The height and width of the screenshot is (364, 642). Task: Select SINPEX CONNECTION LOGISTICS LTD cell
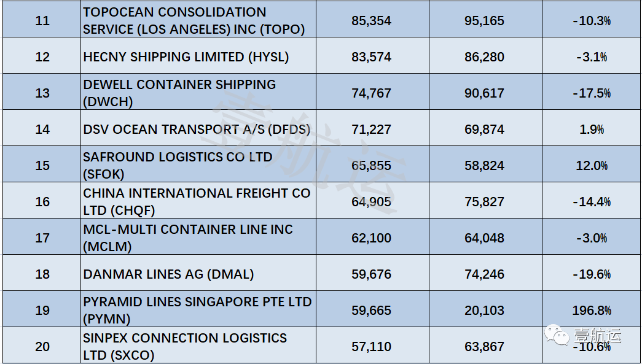pos(185,346)
